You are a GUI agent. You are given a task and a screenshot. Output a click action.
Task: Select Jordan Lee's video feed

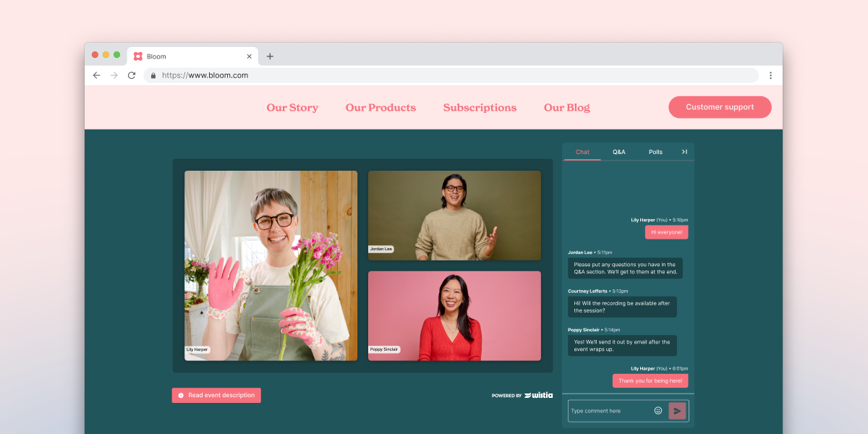(454, 214)
